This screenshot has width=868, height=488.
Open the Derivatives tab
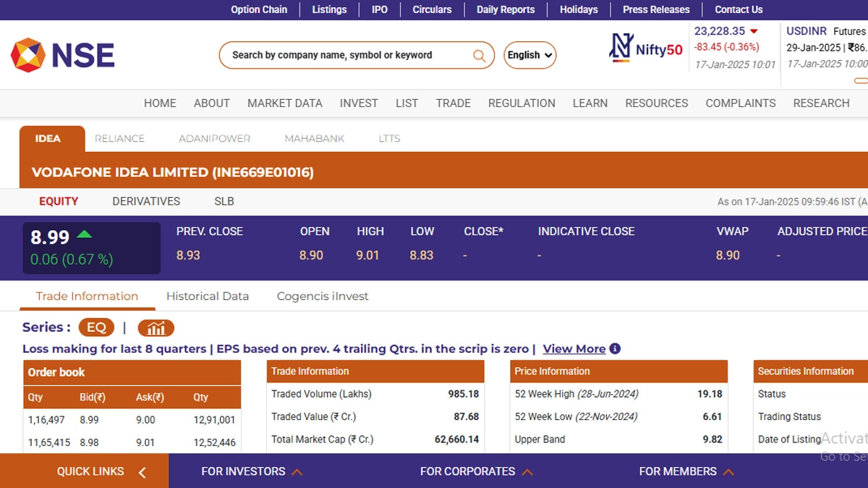[146, 202]
